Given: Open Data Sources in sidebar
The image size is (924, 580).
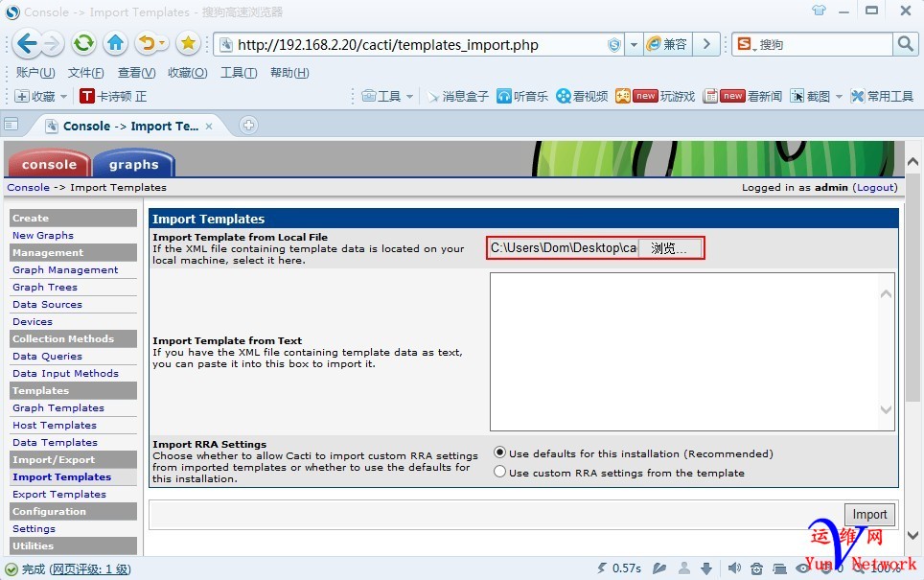Looking at the screenshot, I should click(x=47, y=304).
